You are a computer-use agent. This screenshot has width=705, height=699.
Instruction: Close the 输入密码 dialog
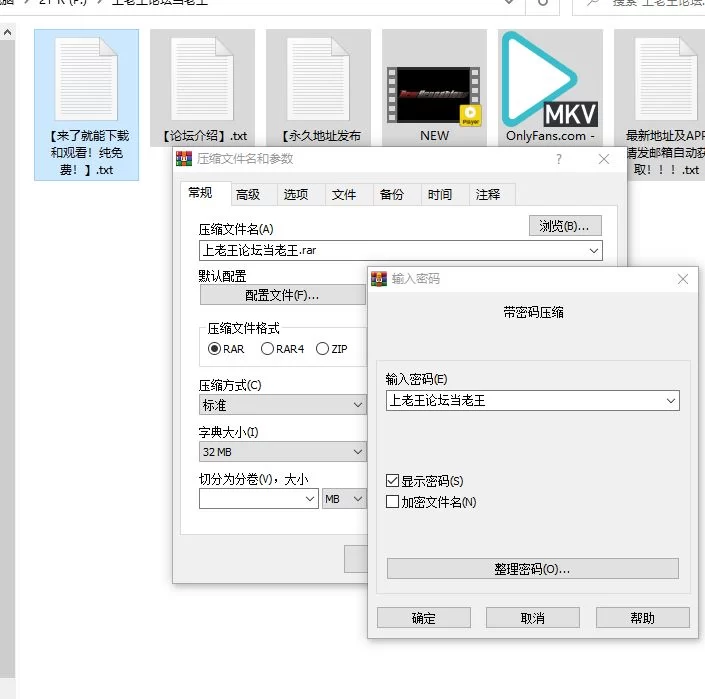(683, 279)
